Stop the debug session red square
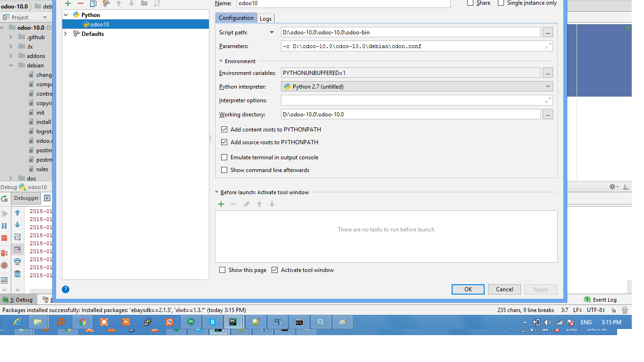The width and height of the screenshot is (644, 362). 4,238
